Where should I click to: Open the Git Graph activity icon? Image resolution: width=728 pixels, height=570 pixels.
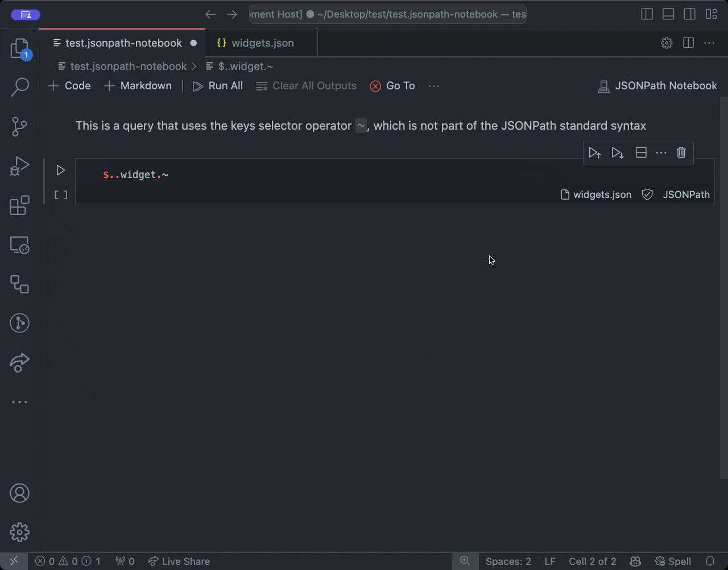coord(20,323)
